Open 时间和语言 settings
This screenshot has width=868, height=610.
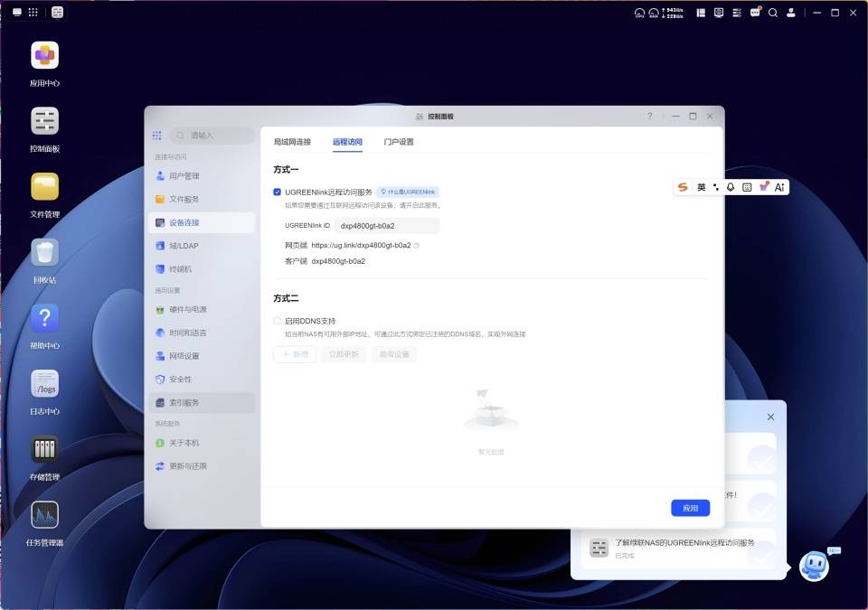[x=202, y=333]
